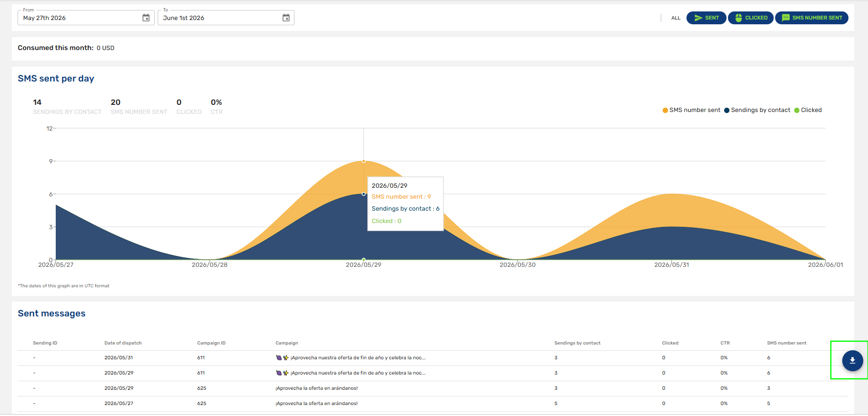
Task: Click the chat bubble icon on SMS NUMBER SENT
Action: (x=786, y=18)
